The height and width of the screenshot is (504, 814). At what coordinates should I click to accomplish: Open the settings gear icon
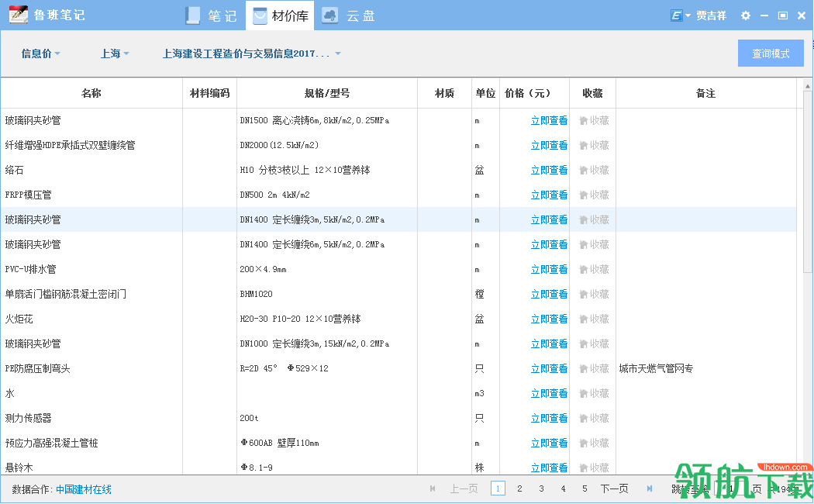tap(746, 16)
